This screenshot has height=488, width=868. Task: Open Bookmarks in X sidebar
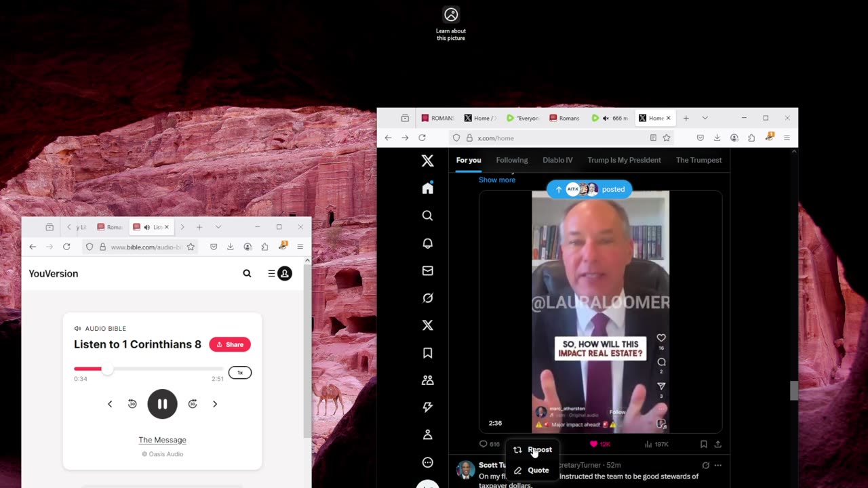[x=427, y=352]
